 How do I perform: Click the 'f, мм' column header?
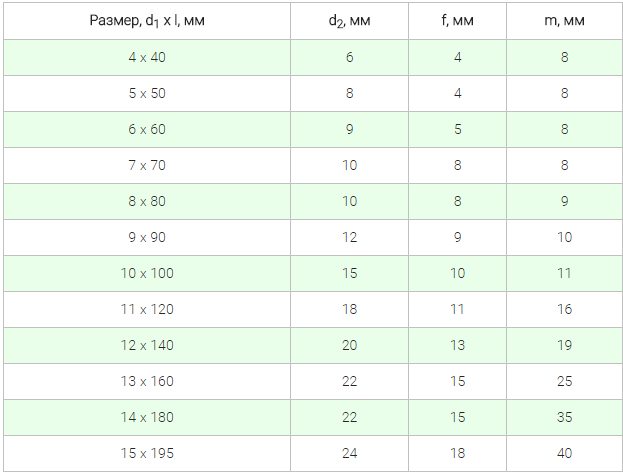[457, 21]
